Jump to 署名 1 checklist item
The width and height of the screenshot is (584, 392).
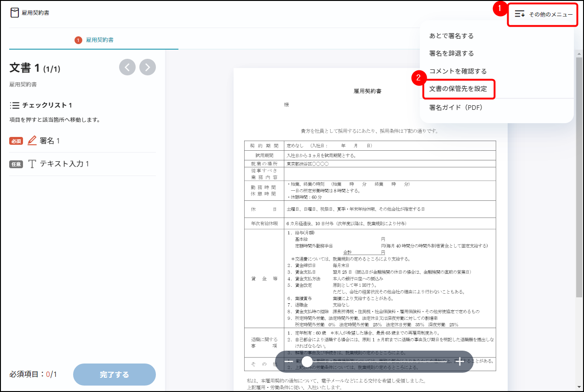point(50,141)
